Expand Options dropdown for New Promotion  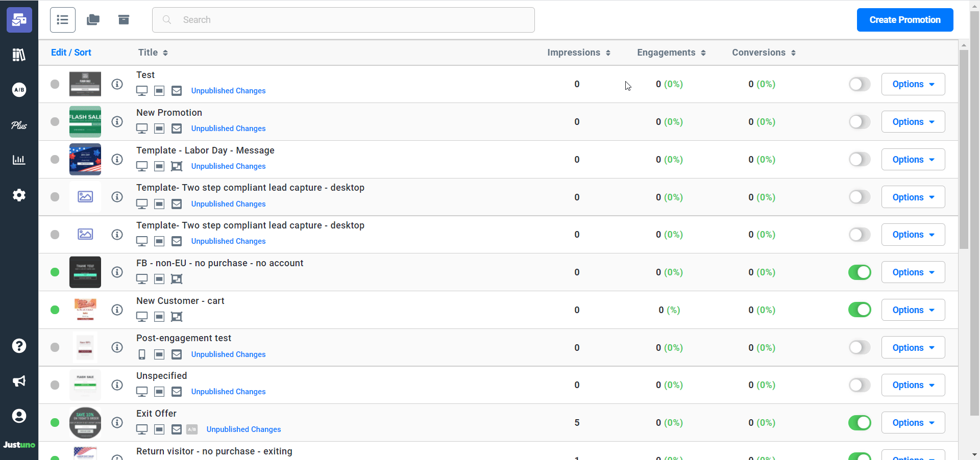click(x=913, y=122)
